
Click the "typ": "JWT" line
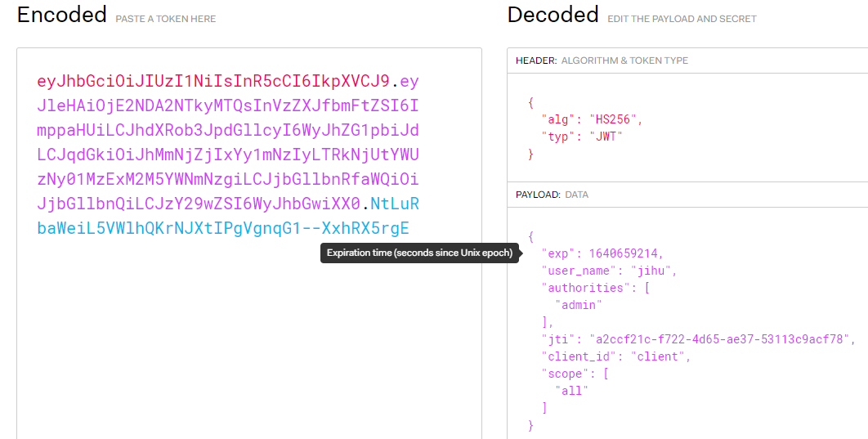click(582, 137)
